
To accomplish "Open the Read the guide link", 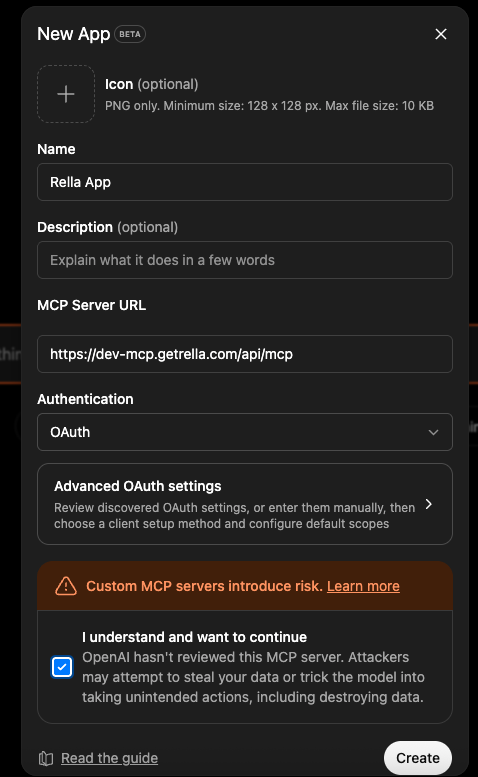I will click(109, 758).
